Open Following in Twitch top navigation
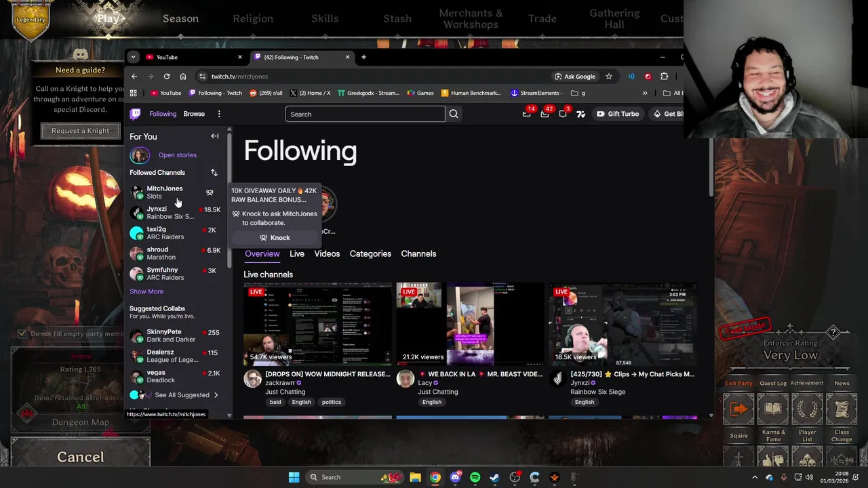Viewport: 868px width, 488px height. (163, 114)
